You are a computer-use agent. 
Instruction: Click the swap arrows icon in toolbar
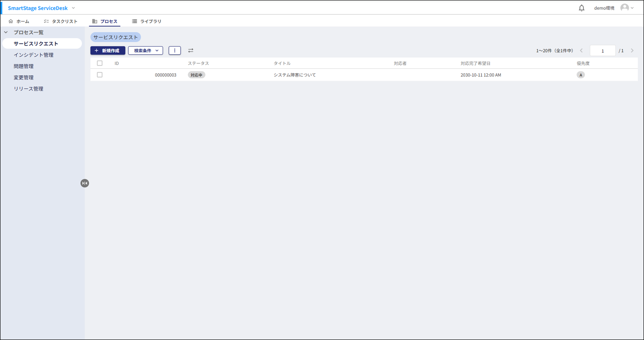pyautogui.click(x=190, y=50)
